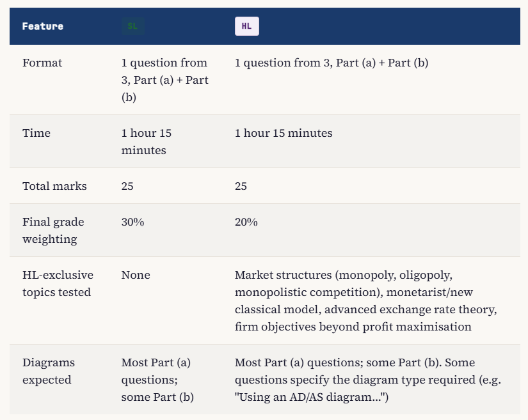
Task: Click the HL '1 hour 15 minutes' cell
Action: [x=284, y=133]
